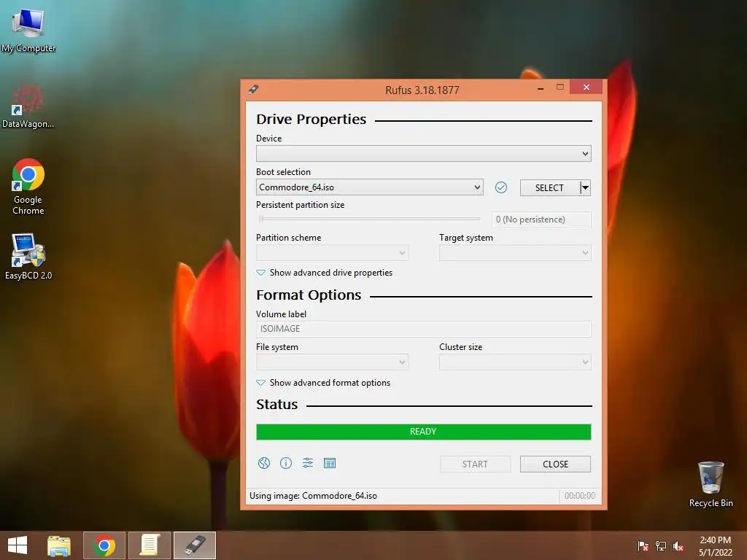The height and width of the screenshot is (560, 747).
Task: Click the Rufus USB taskbar button
Action: tap(194, 545)
